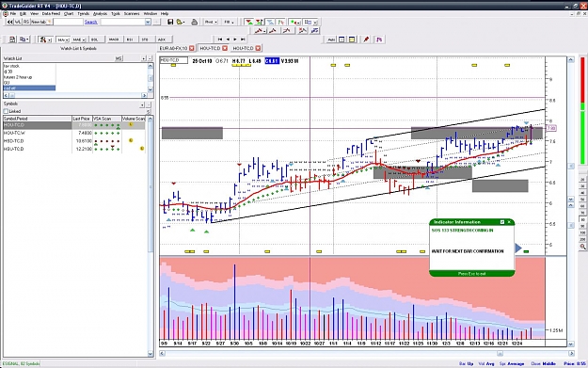
Task: Open a New tab from the toolbar
Action: (x=41, y=23)
